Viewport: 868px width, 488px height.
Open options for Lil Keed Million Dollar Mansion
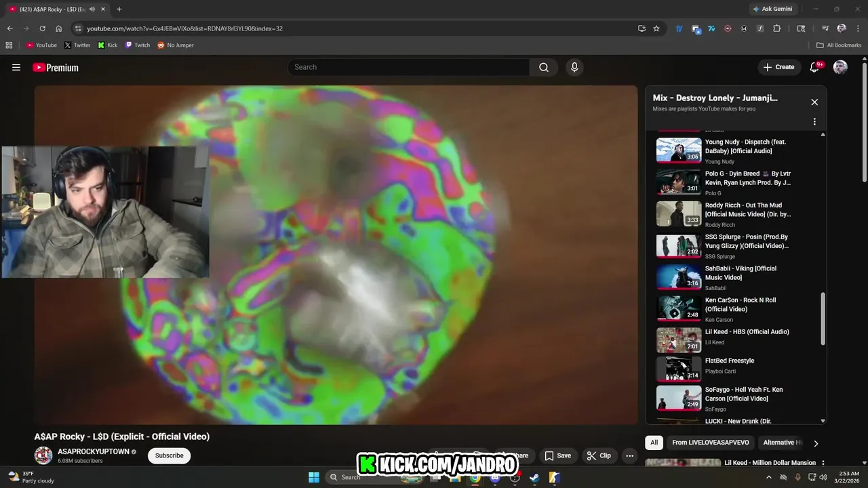(x=823, y=464)
